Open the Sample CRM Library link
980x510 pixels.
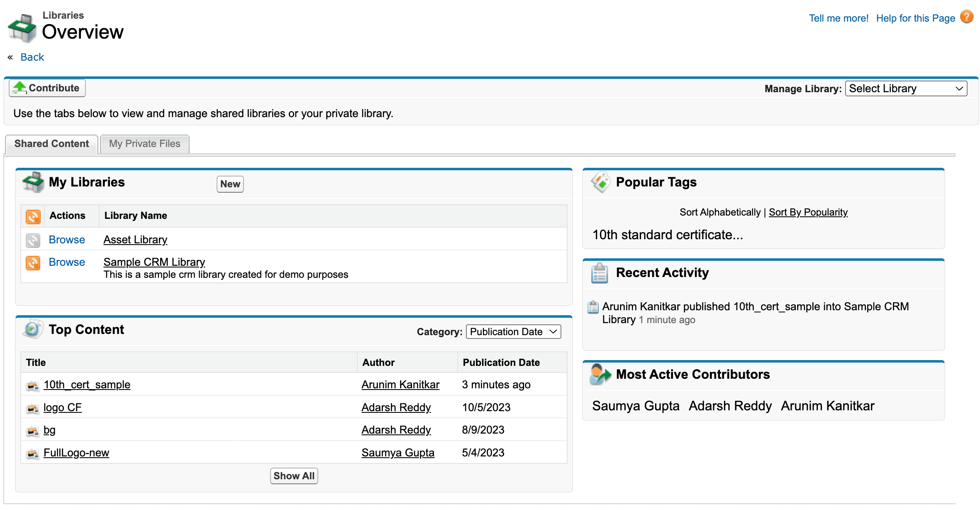click(154, 262)
